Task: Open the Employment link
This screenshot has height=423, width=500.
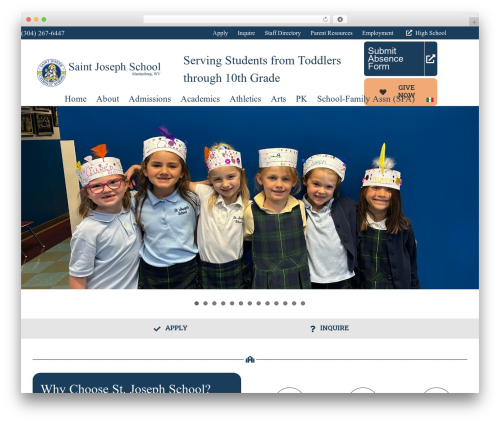Action: pos(378,33)
